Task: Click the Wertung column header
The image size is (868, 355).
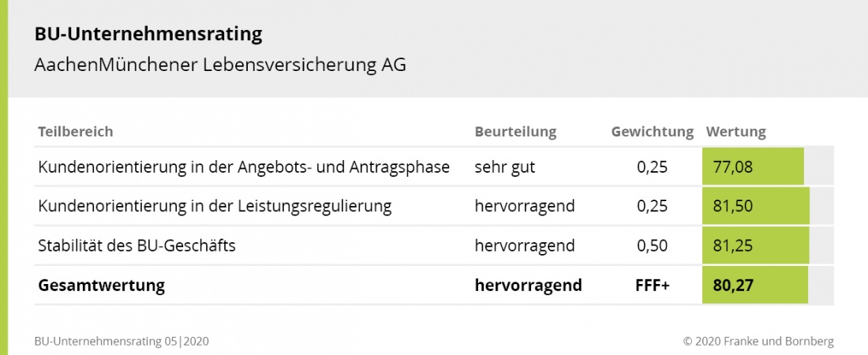Action: pos(735,132)
